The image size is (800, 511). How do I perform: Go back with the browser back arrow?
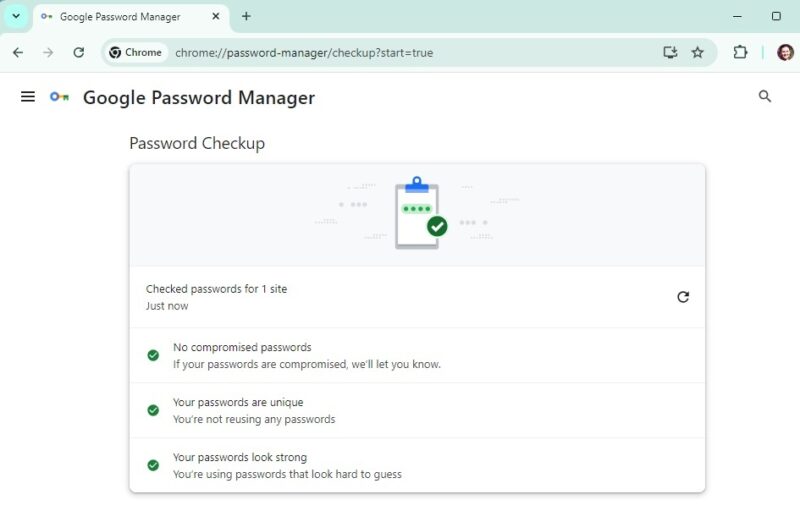tap(18, 53)
